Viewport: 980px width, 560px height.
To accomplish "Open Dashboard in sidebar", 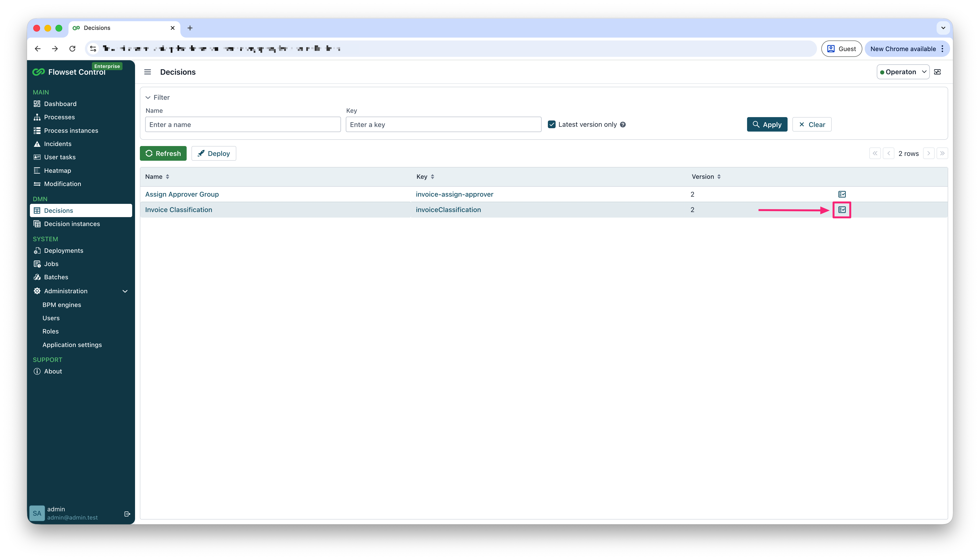I will [81, 104].
